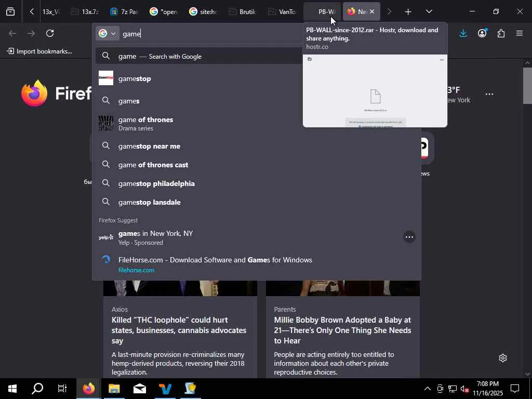Open the Windows Start menu
Viewport: 532px width, 399px height.
click(x=12, y=389)
